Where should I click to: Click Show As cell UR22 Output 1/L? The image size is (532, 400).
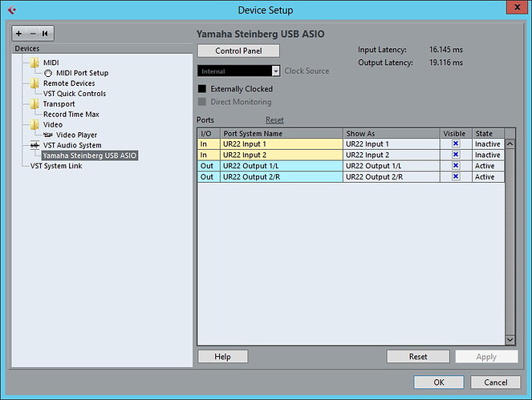pyautogui.click(x=392, y=166)
